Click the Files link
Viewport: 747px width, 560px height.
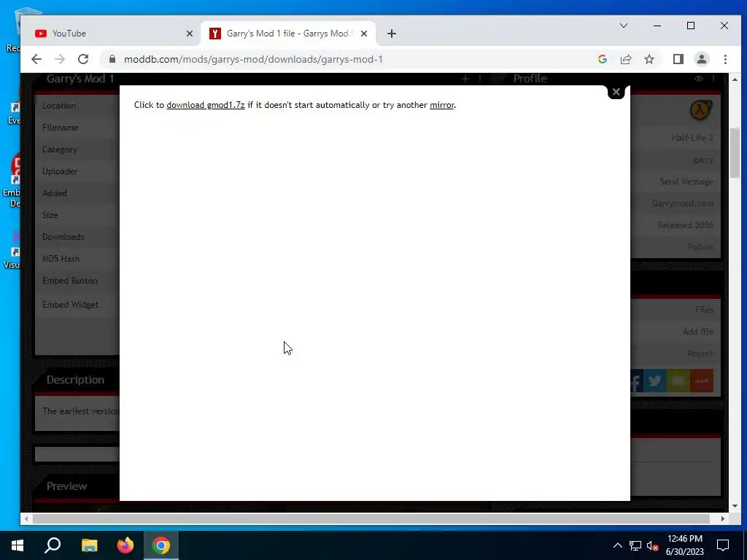704,309
